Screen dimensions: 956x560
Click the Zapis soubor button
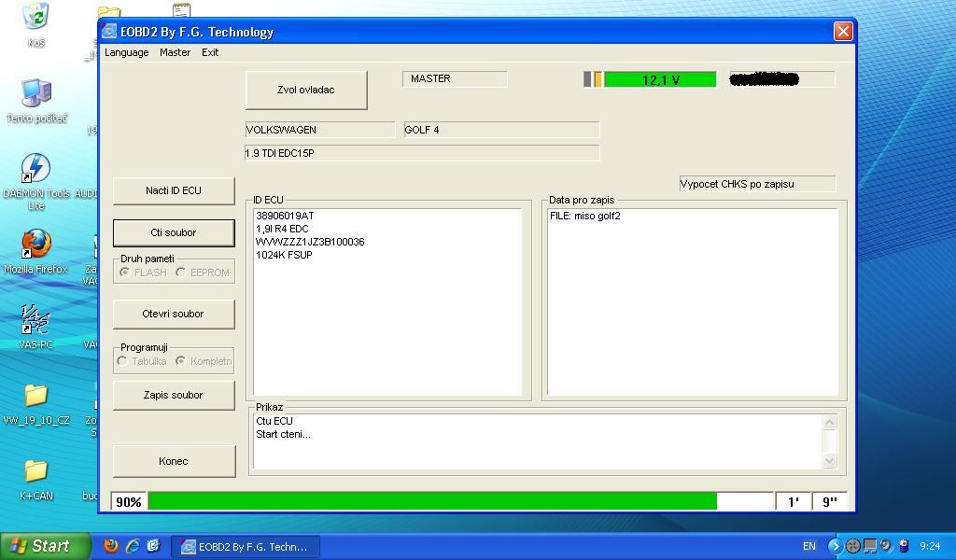(x=174, y=396)
